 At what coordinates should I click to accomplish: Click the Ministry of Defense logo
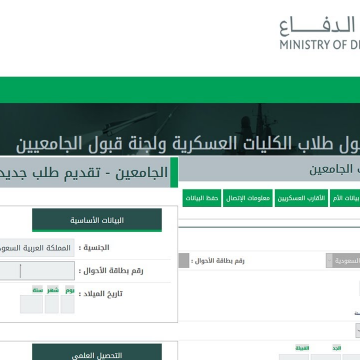pos(319,34)
